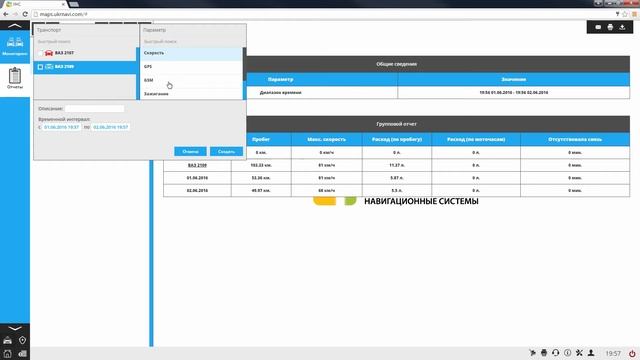This screenshot has width=640, height=360.
Task: Expand sidebar with the down chevron
Action: [x=15, y=328]
